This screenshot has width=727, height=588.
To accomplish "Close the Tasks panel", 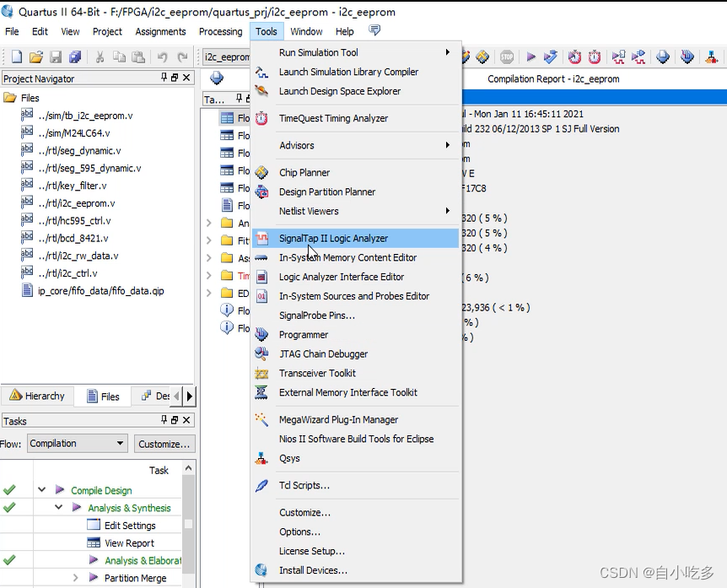I will (186, 420).
